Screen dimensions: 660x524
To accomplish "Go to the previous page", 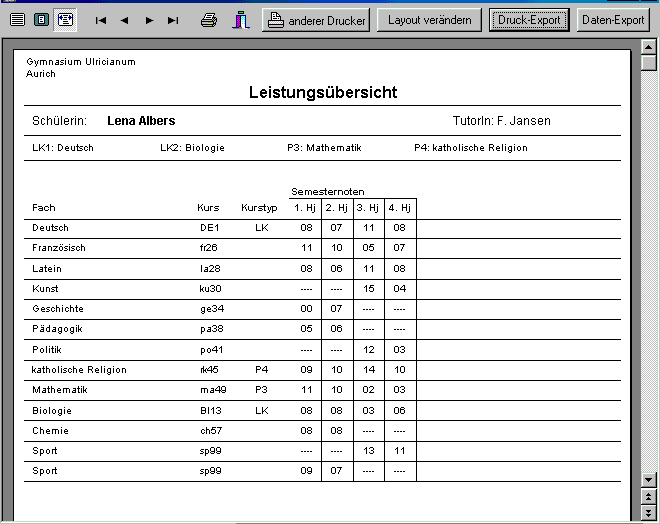I will 125,20.
